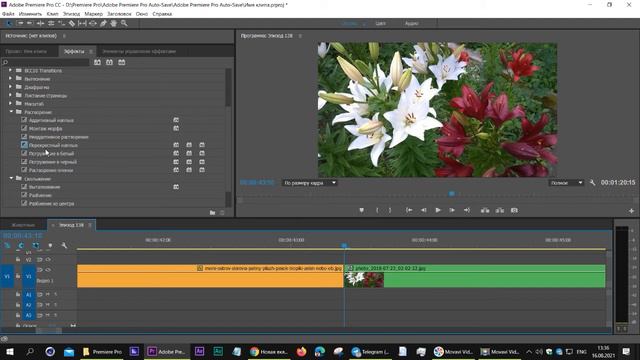Expand the Диафрагма folder
This screenshot has height=360, width=640.
[x=11, y=87]
